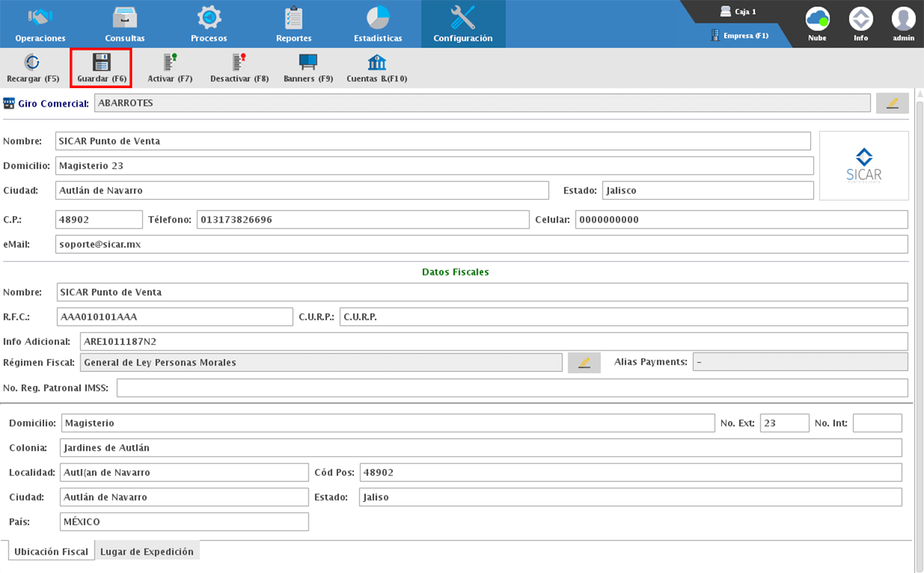
Task: Open the Operaciones menu
Action: pos(41,24)
